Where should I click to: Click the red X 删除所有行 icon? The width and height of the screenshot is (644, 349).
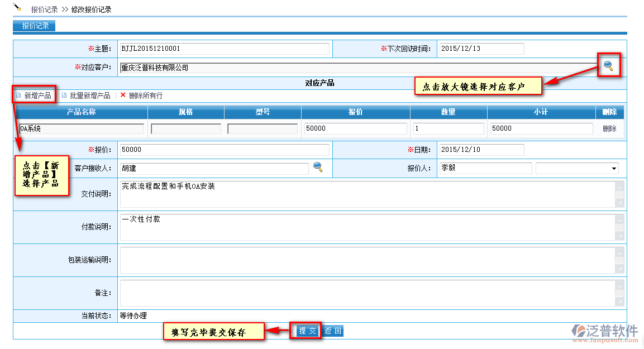pyautogui.click(x=123, y=95)
